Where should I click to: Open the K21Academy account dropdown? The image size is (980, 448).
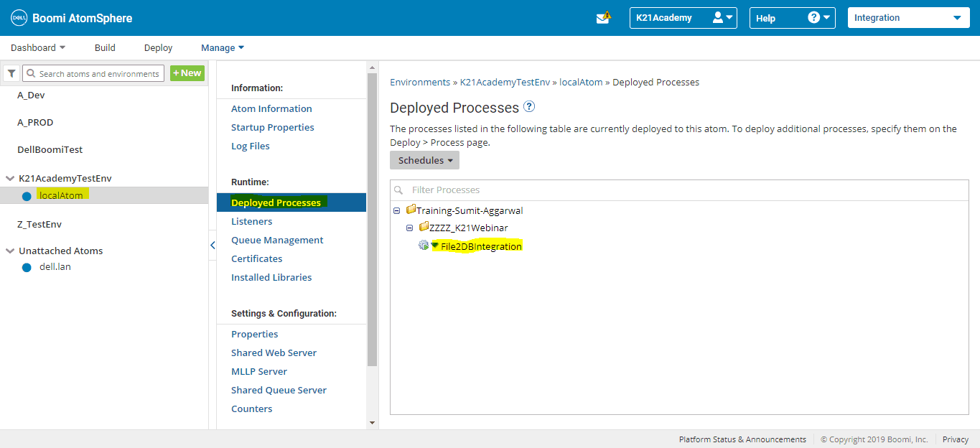tap(683, 18)
